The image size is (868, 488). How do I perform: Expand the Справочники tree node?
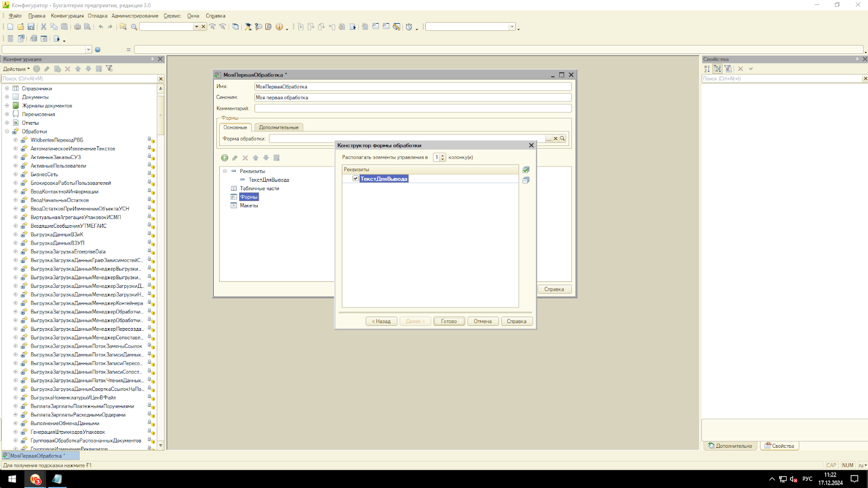click(x=7, y=88)
